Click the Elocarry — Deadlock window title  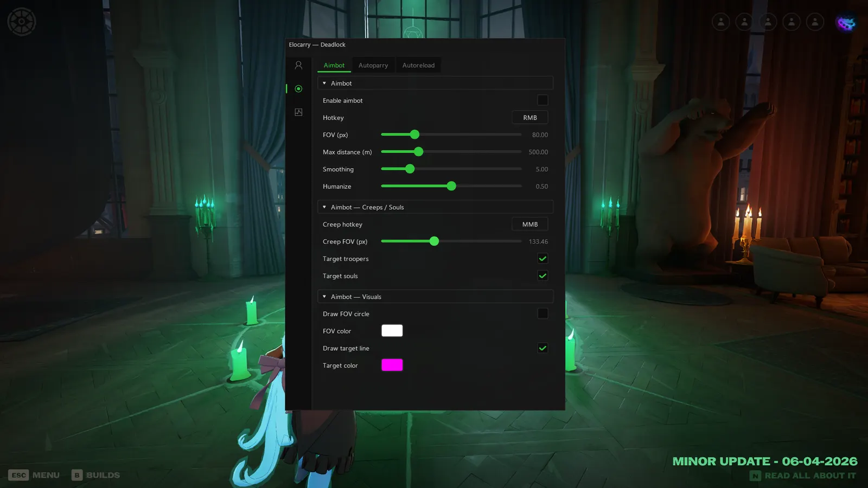[317, 44]
